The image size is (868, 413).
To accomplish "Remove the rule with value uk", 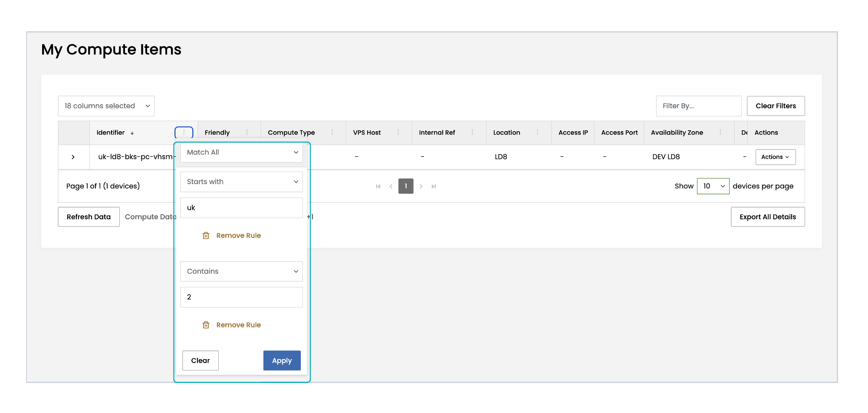I will click(x=232, y=235).
